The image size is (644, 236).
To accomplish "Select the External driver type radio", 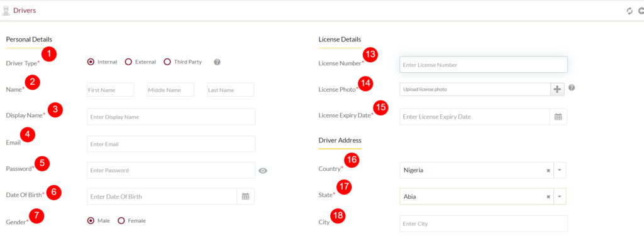I will [x=128, y=62].
